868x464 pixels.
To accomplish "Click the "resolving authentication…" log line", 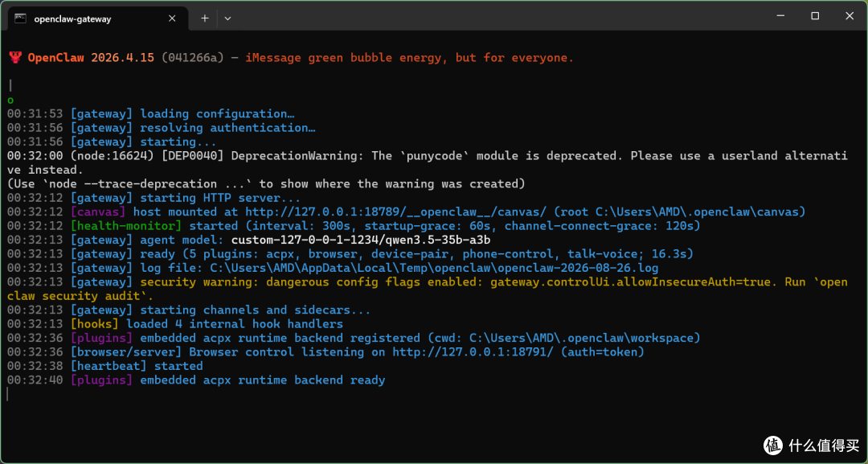I will [x=161, y=128].
